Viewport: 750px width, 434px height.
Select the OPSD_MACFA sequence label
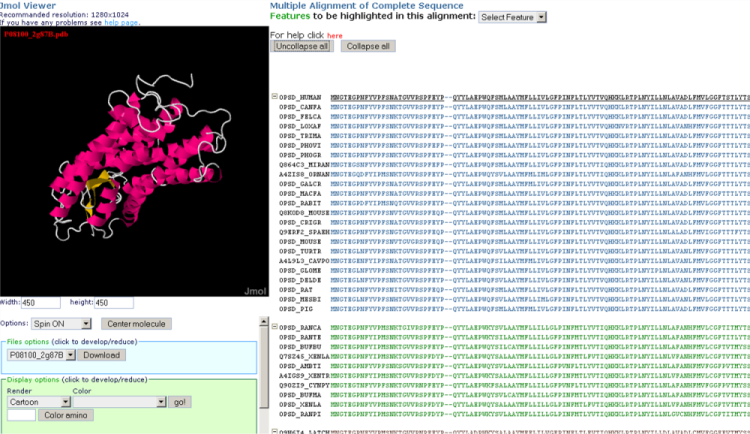pyautogui.click(x=300, y=193)
